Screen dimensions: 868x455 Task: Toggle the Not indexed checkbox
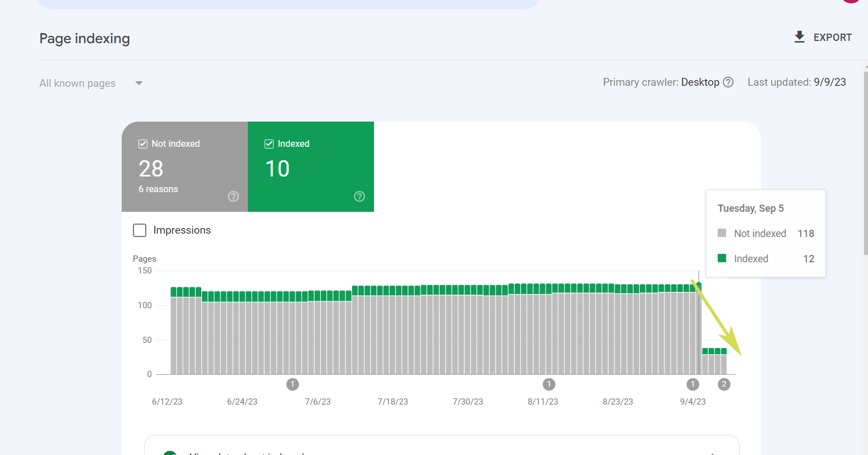click(143, 144)
